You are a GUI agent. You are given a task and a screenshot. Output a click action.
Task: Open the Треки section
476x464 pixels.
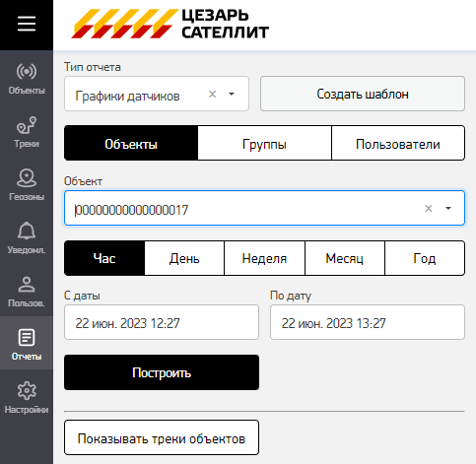coord(27,132)
